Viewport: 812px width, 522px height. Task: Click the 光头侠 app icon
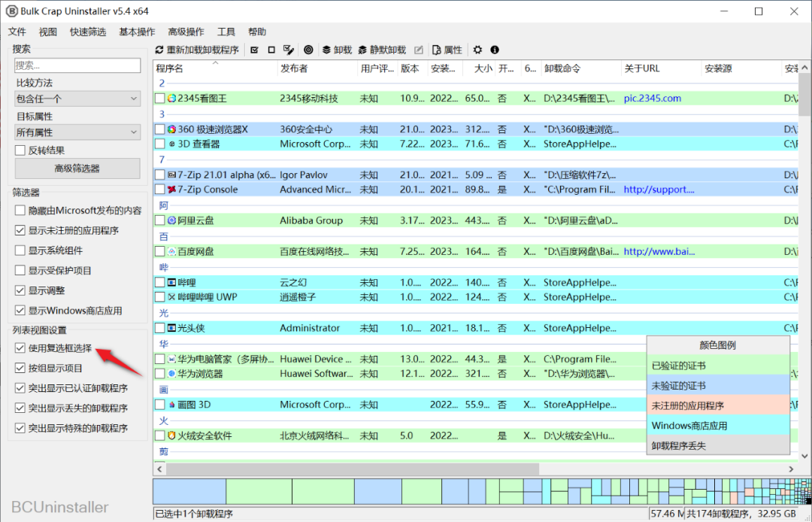[172, 328]
